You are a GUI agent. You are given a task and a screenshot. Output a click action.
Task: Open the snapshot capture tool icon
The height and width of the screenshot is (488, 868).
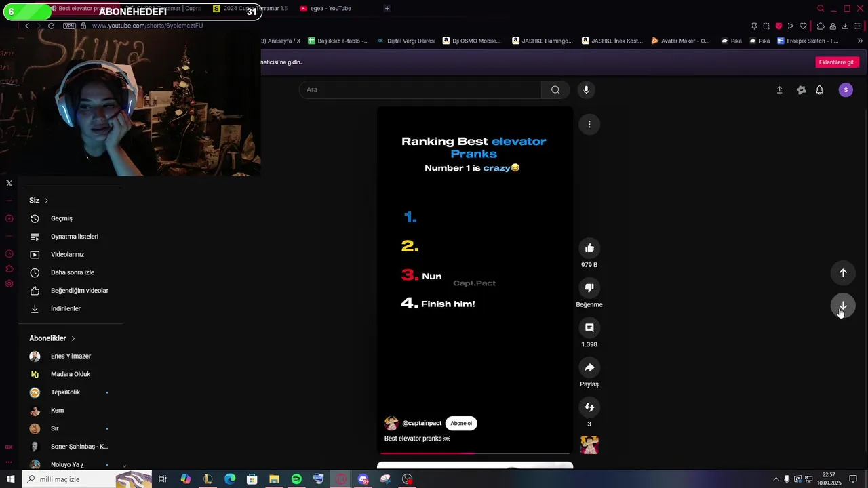coord(766,26)
